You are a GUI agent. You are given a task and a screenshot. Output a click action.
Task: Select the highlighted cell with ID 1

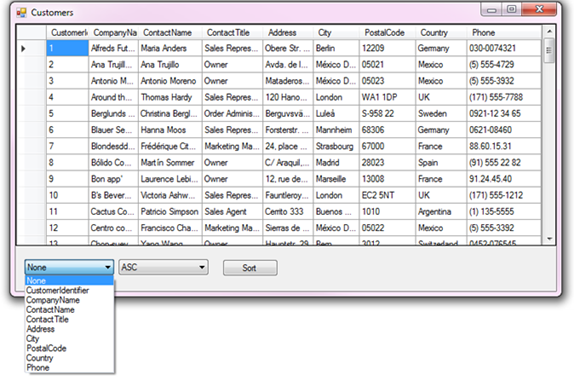pos(67,48)
